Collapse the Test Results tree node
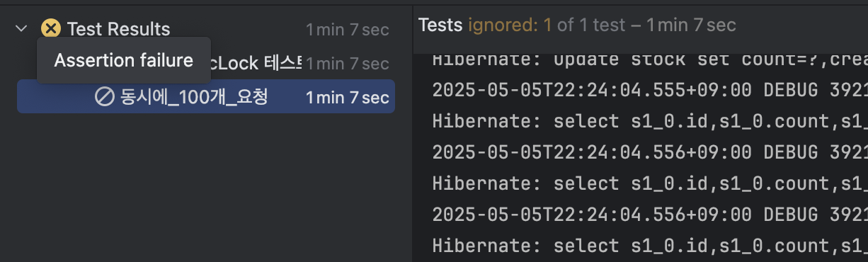The image size is (868, 262). click(x=21, y=28)
